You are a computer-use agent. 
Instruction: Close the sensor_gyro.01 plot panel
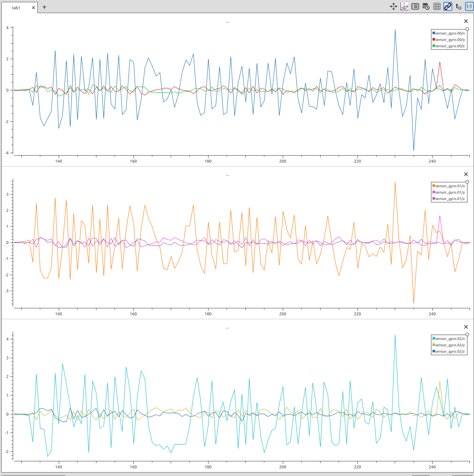(x=466, y=174)
